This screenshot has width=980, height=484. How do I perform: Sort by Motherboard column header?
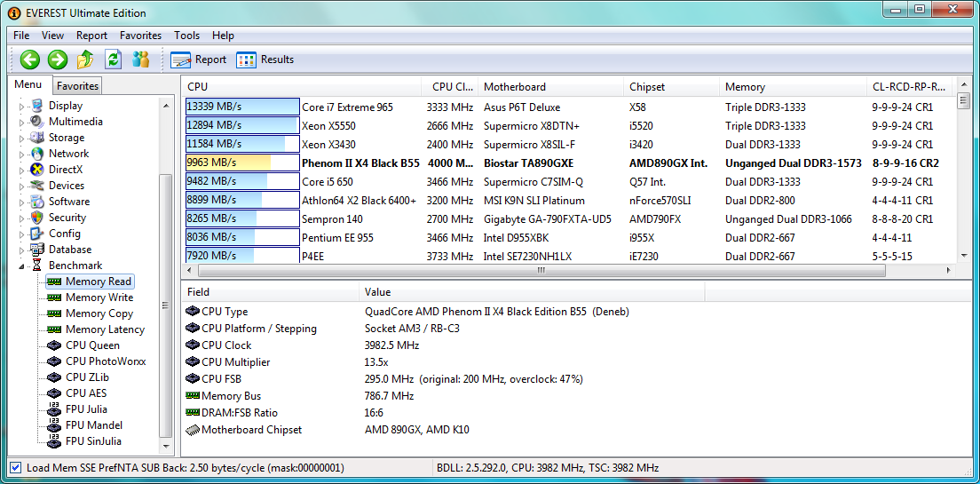(550, 87)
